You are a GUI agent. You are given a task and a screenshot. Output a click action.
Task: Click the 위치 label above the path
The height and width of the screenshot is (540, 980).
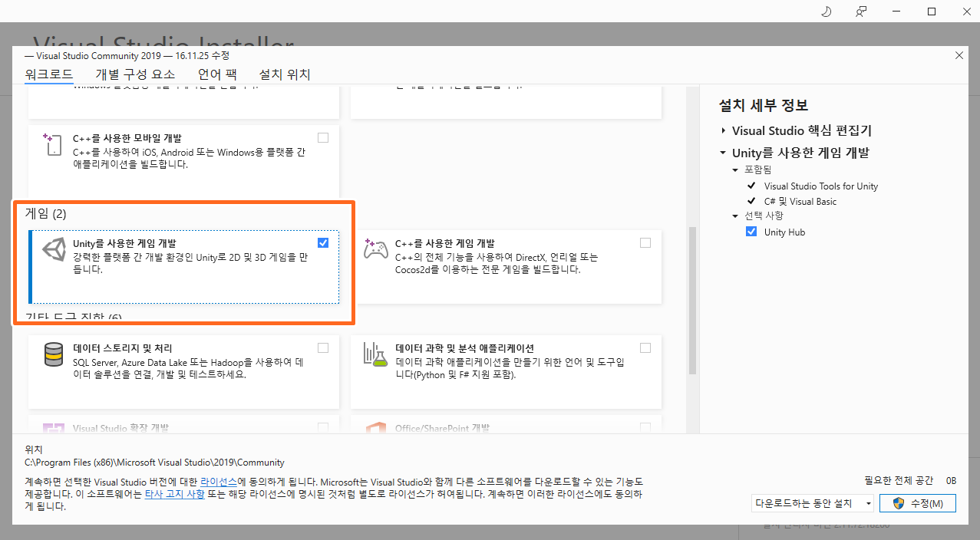[34, 449]
